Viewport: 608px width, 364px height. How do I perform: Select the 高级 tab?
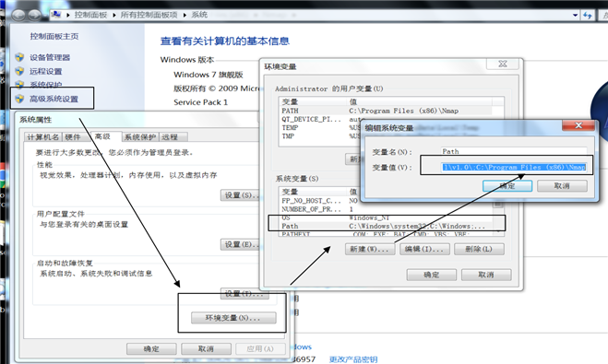pos(102,136)
